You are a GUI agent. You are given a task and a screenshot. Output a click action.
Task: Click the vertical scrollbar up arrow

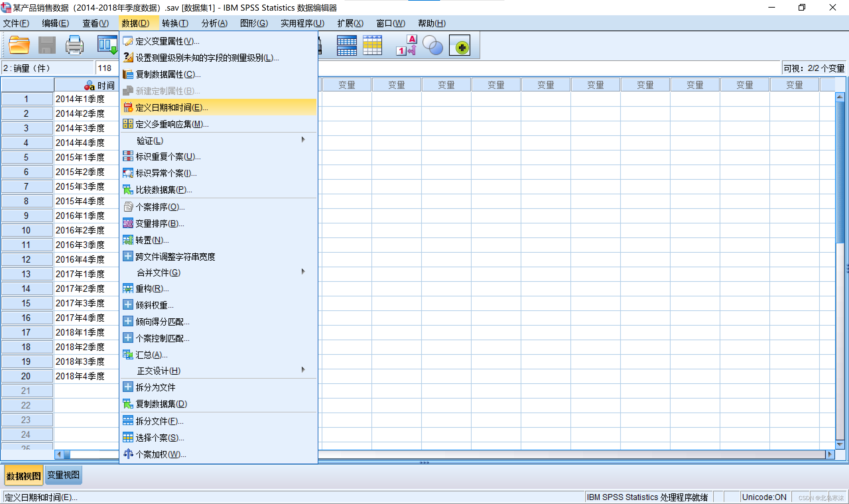pos(840,97)
